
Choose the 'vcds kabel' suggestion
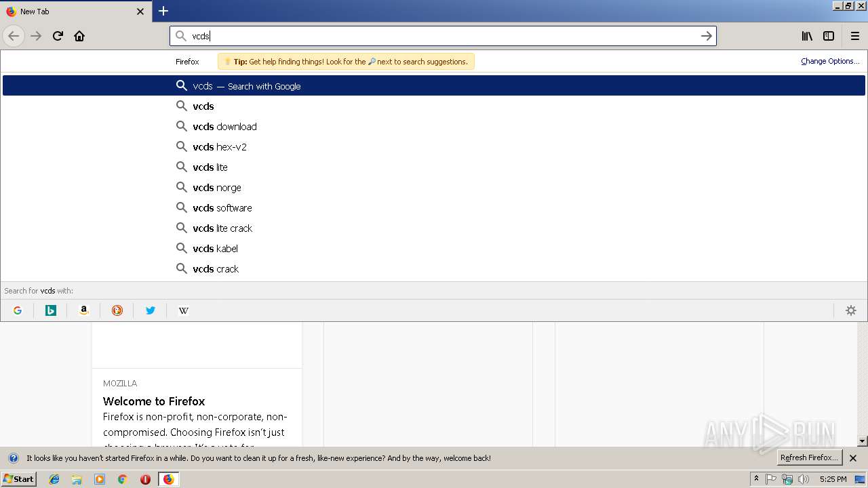click(434, 248)
